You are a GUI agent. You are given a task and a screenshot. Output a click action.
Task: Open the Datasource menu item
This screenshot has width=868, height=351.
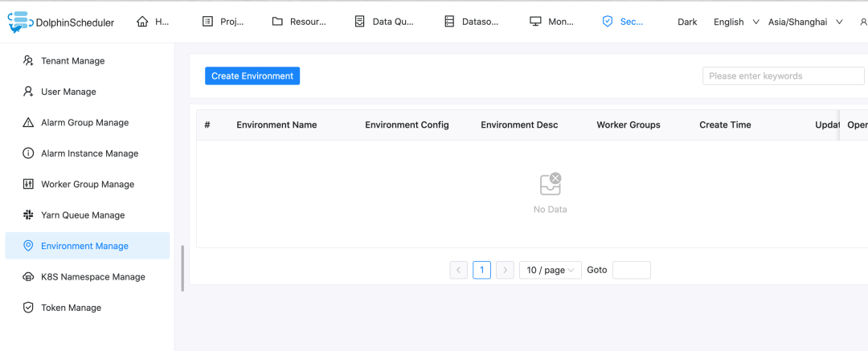pyautogui.click(x=472, y=22)
